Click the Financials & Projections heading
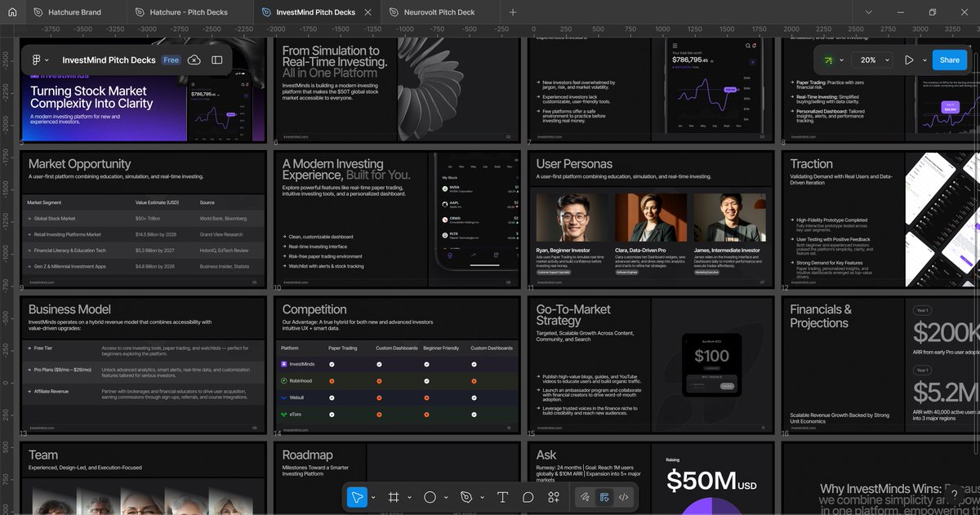The height and width of the screenshot is (515, 980). pyautogui.click(x=821, y=316)
